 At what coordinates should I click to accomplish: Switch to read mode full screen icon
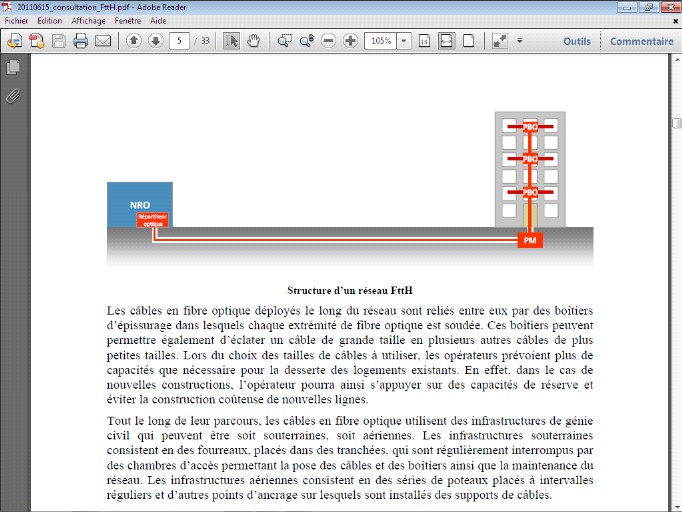[x=499, y=41]
